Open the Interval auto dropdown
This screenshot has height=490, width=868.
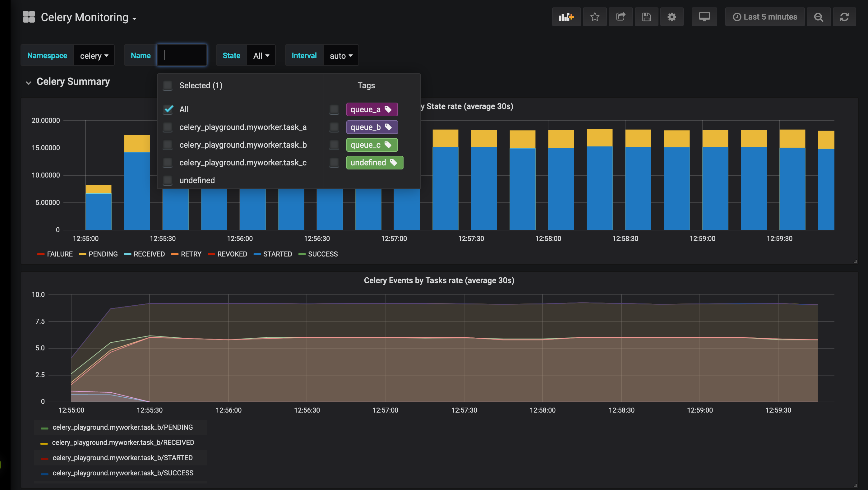click(341, 56)
